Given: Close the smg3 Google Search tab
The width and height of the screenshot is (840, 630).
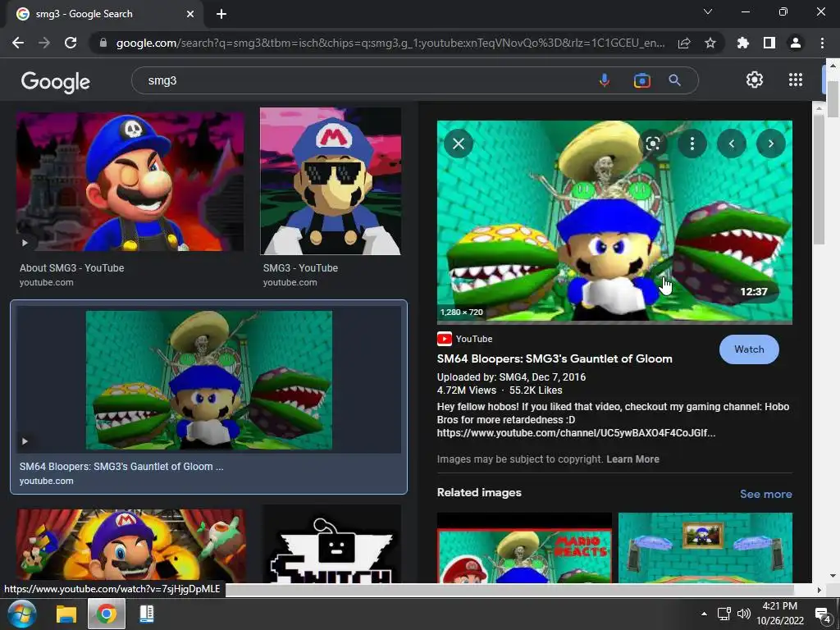Looking at the screenshot, I should [190, 14].
